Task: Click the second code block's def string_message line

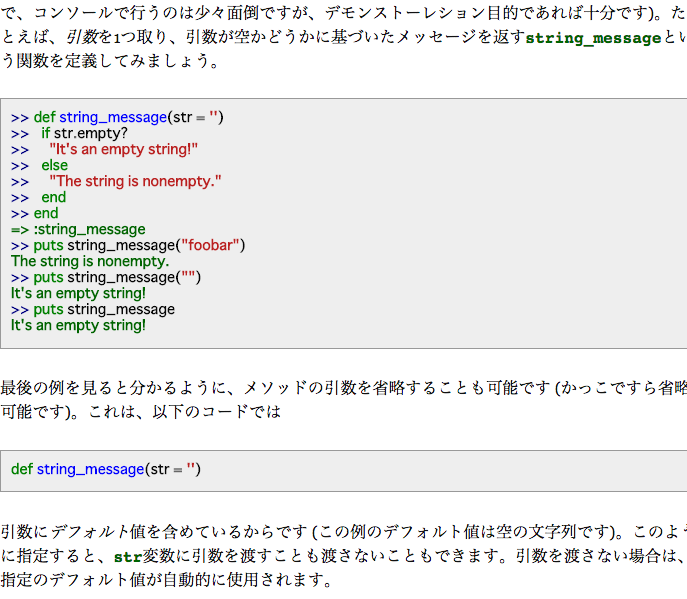Action: pyautogui.click(x=106, y=469)
